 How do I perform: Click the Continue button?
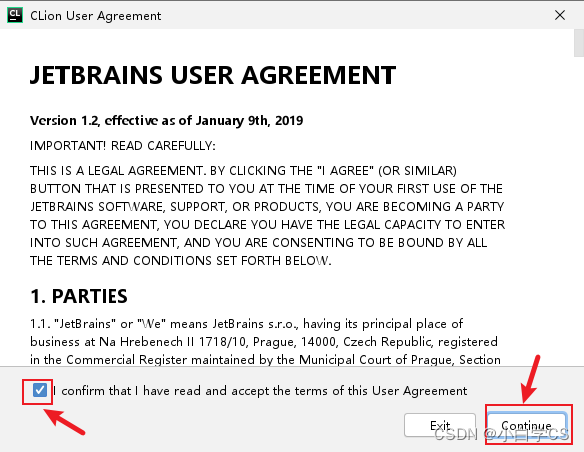pyautogui.click(x=527, y=425)
